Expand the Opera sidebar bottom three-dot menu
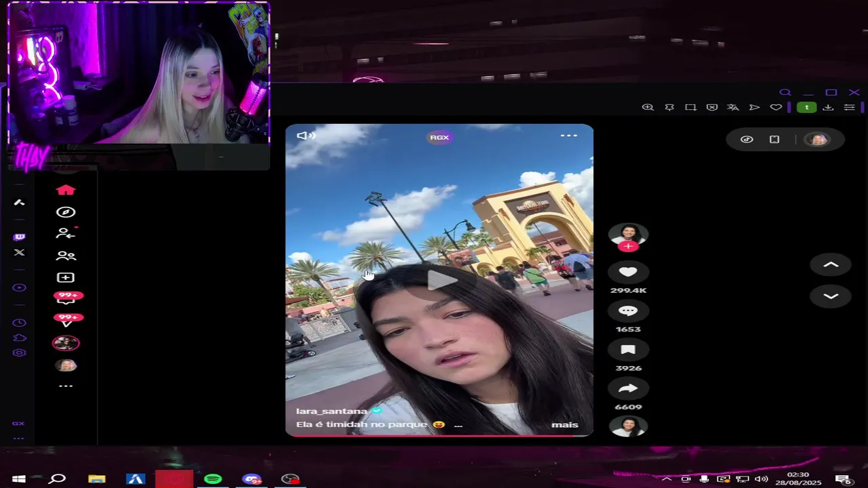This screenshot has height=488, width=868. pyautogui.click(x=18, y=438)
